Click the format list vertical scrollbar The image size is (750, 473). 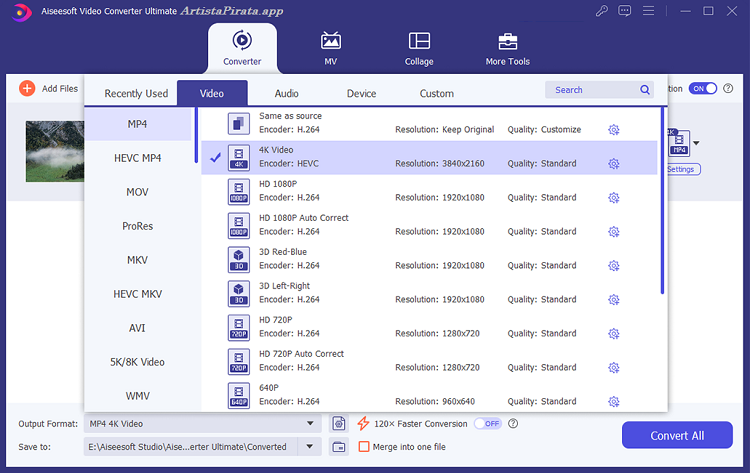pyautogui.click(x=662, y=200)
